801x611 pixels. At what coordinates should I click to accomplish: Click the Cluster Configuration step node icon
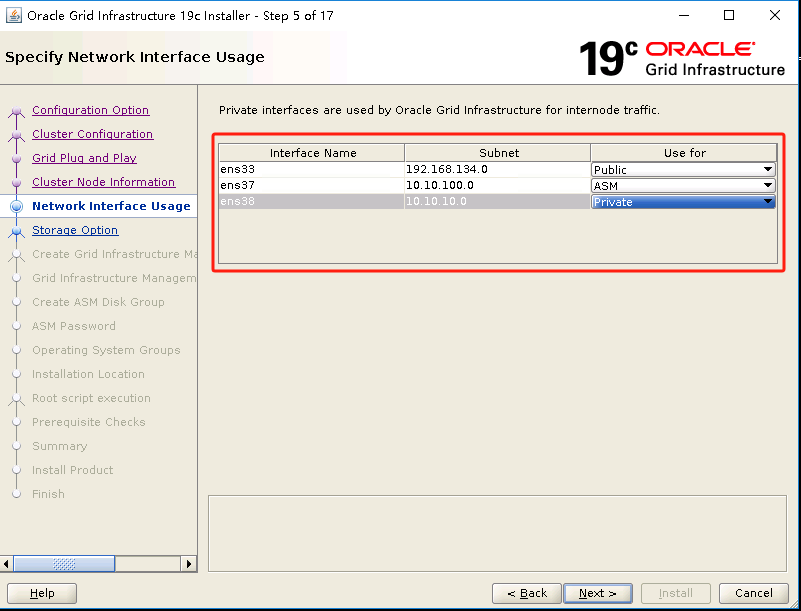click(x=16, y=135)
